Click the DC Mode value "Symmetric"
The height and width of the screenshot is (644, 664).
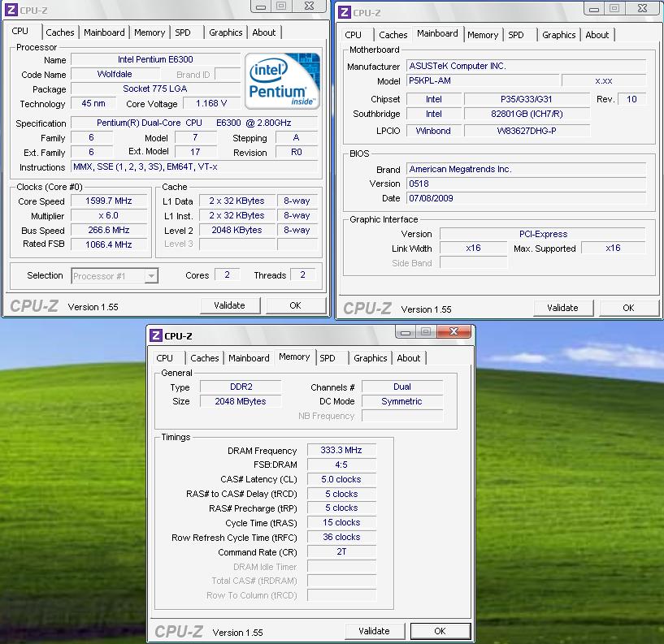(x=402, y=401)
